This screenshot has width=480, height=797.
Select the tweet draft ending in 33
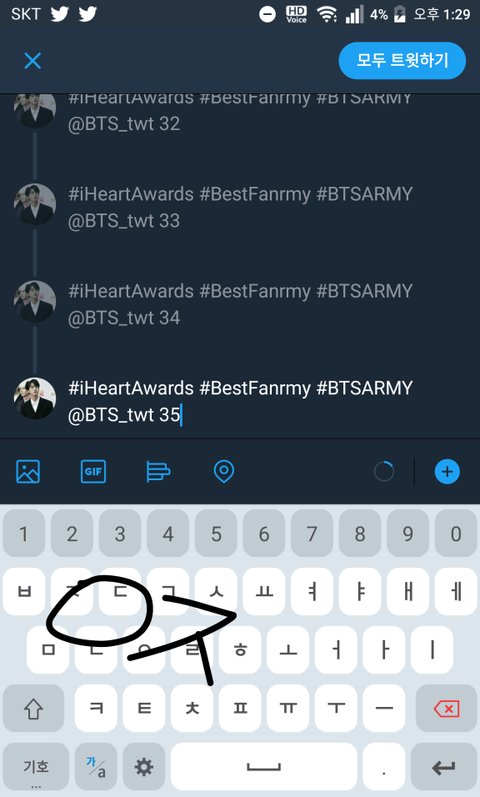(x=240, y=207)
